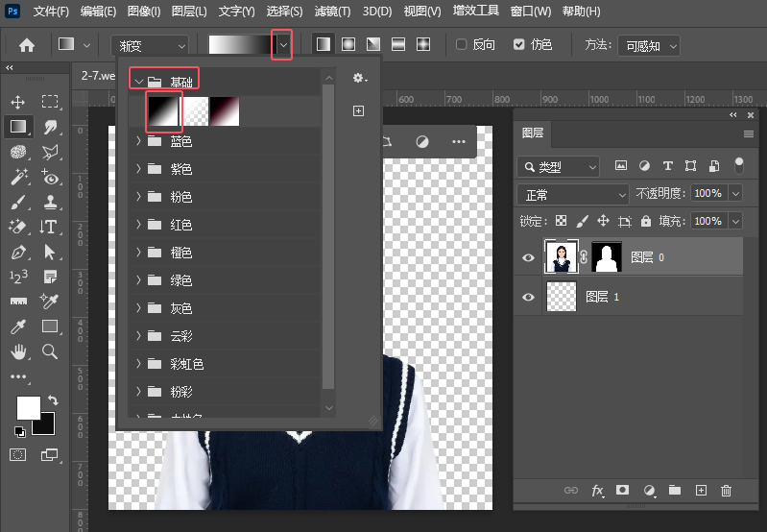Screen dimensions: 767x532
Task: Select the Rectangular Marquee tool
Action: pos(49,101)
